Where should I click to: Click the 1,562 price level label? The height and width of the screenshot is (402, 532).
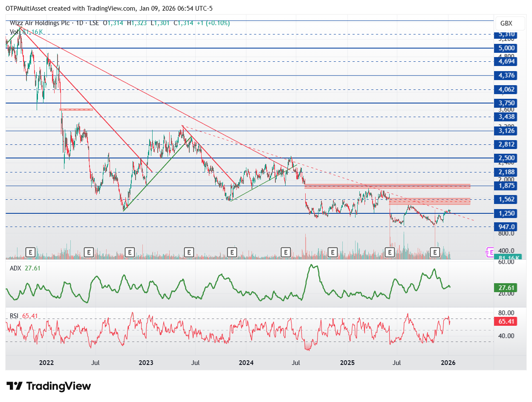[505, 199]
